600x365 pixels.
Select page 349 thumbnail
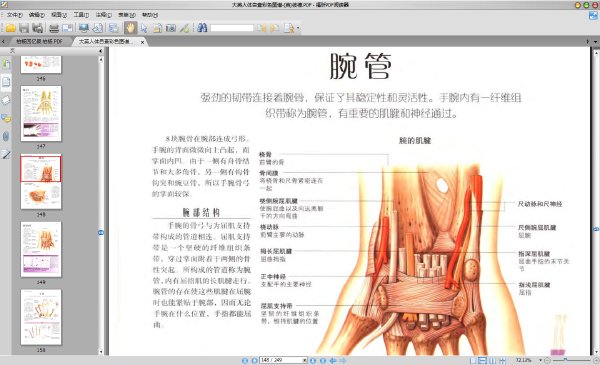click(41, 249)
